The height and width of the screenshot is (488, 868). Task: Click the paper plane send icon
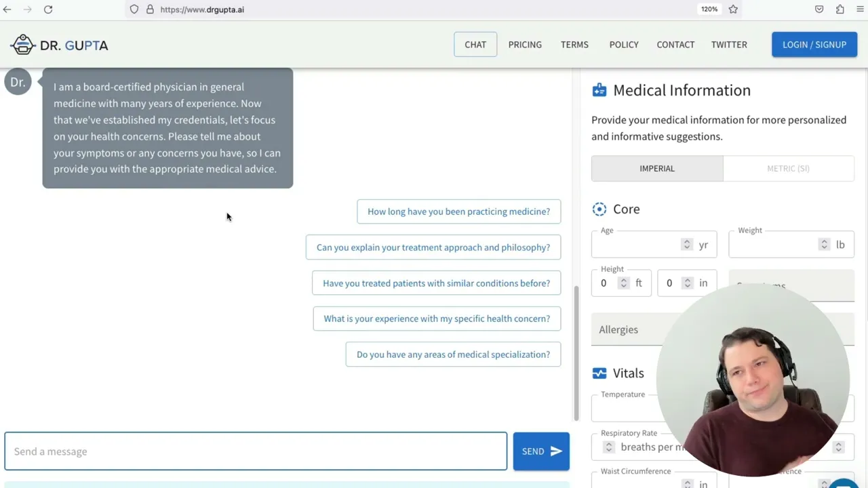click(x=556, y=451)
